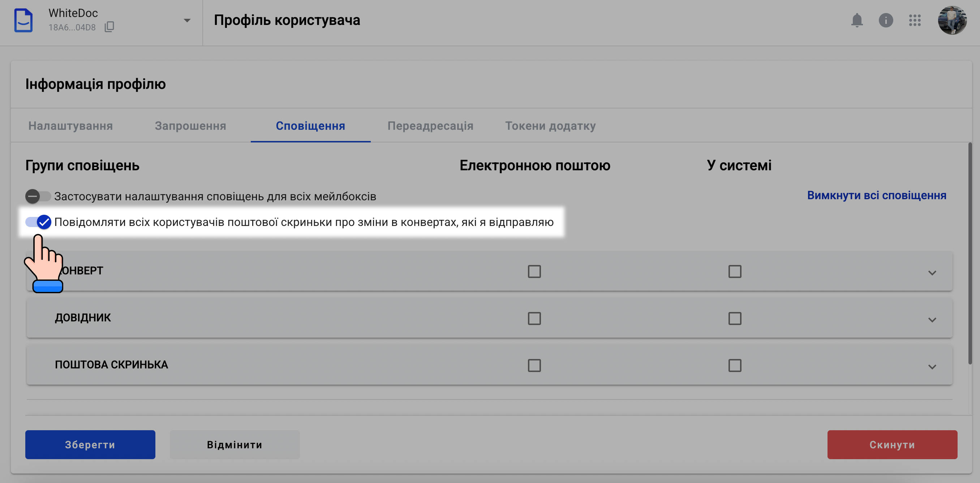Check email notifications for Поштова скринька
Viewport: 980px width, 483px height.
click(x=534, y=366)
